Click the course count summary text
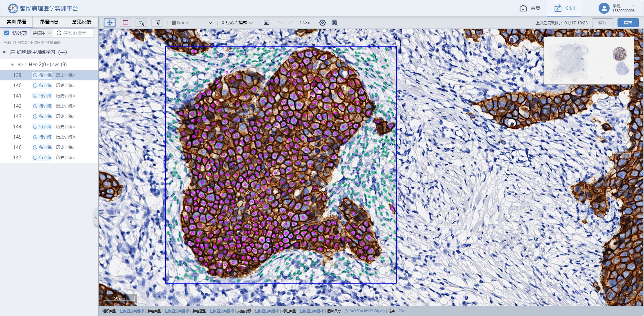Viewport: 644px width, 316px height. (x=32, y=43)
